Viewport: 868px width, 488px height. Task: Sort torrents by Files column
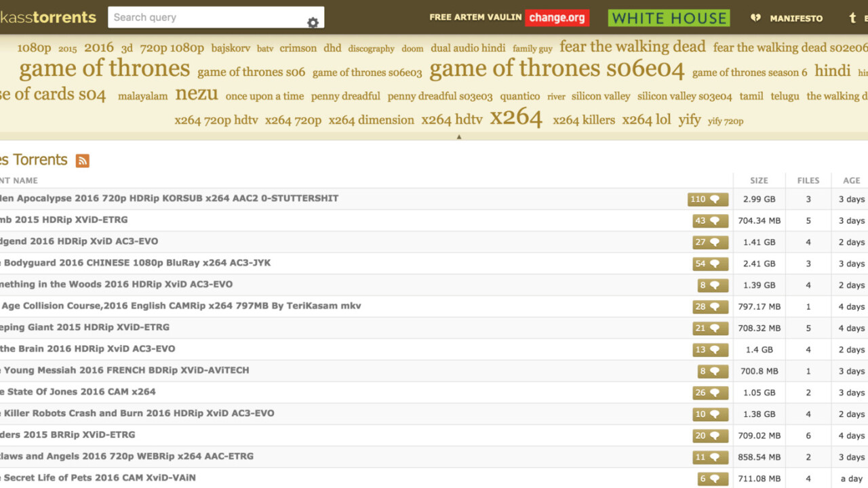click(808, 180)
